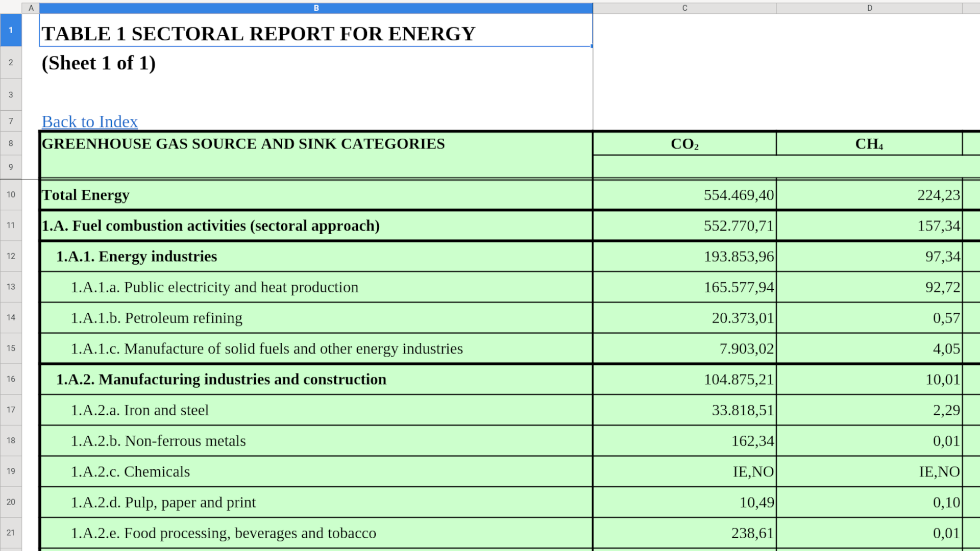Select column D header
980x551 pixels.
coord(869,8)
